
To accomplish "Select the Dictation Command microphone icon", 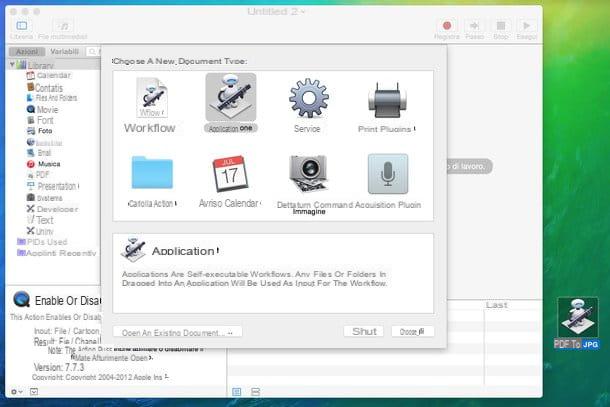I will [x=388, y=174].
